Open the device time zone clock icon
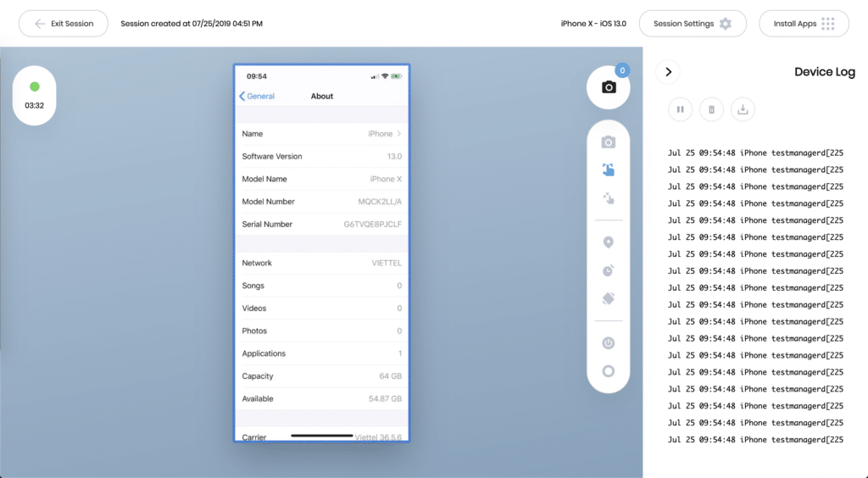The image size is (868, 478). pos(608,270)
